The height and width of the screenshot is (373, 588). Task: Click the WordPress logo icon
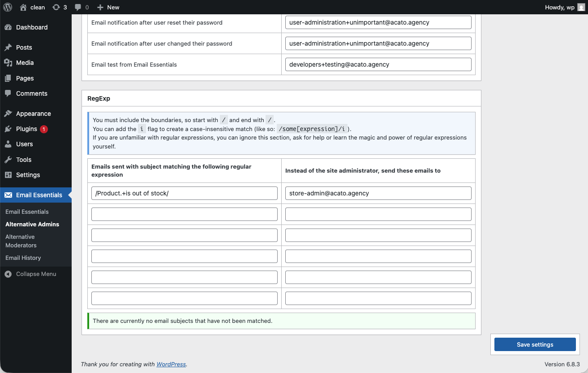pyautogui.click(x=8, y=7)
